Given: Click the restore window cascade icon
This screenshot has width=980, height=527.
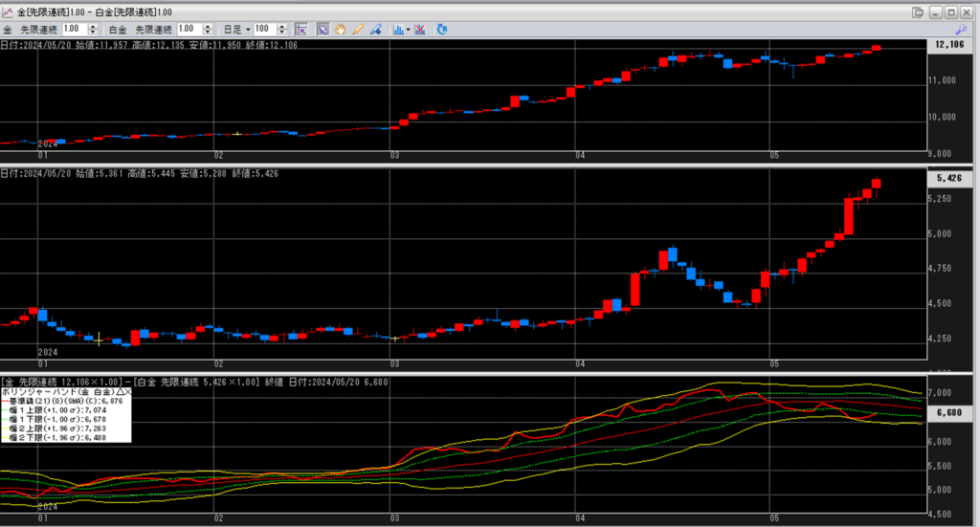Looking at the screenshot, I should tap(918, 11).
